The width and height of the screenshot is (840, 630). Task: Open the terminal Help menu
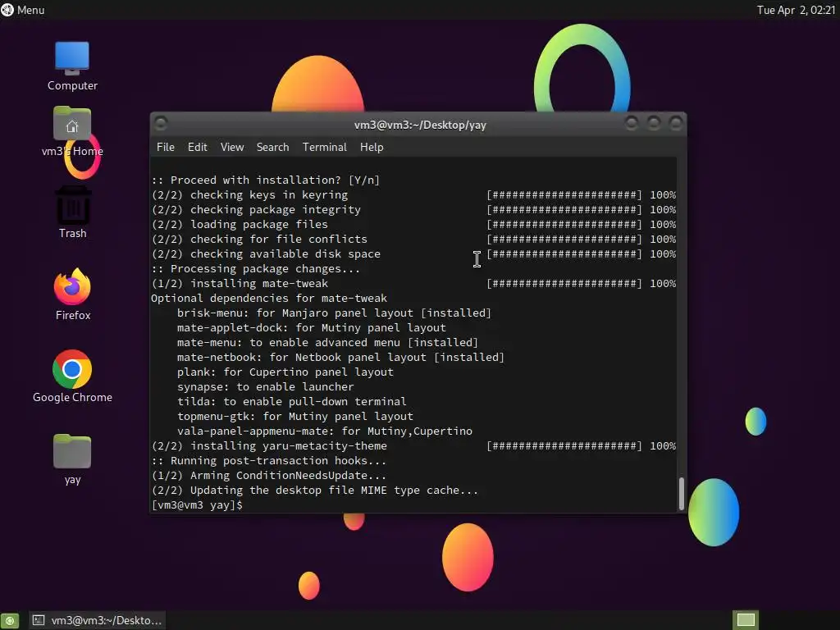[372, 147]
